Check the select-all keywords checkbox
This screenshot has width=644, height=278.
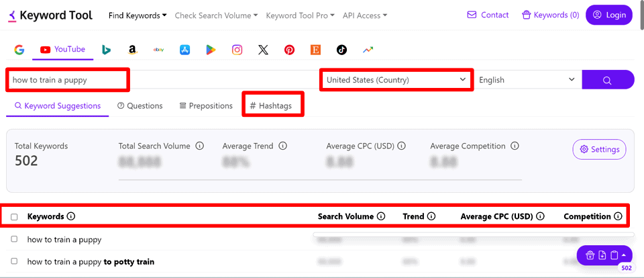coord(14,217)
